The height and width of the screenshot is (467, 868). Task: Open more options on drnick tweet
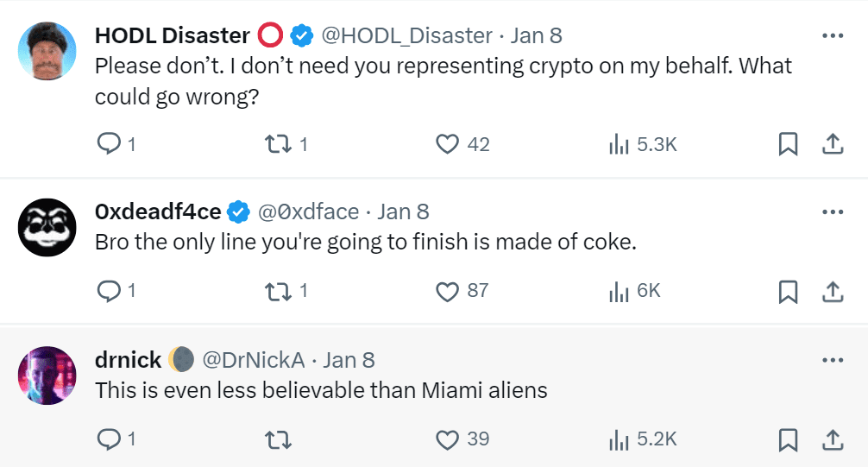(x=832, y=359)
